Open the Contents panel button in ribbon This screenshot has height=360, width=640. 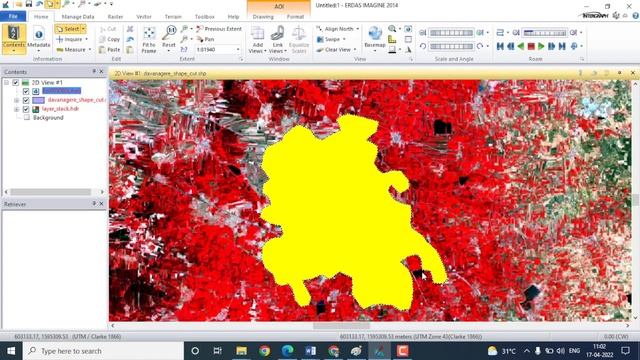click(x=14, y=39)
